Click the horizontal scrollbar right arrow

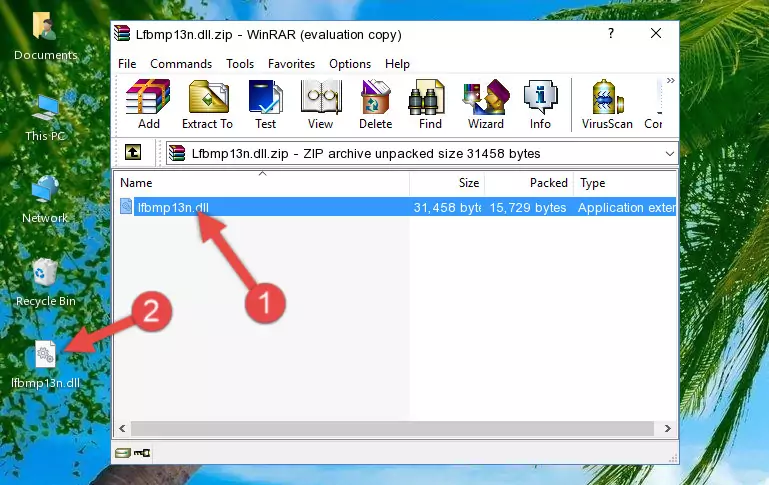tap(667, 429)
